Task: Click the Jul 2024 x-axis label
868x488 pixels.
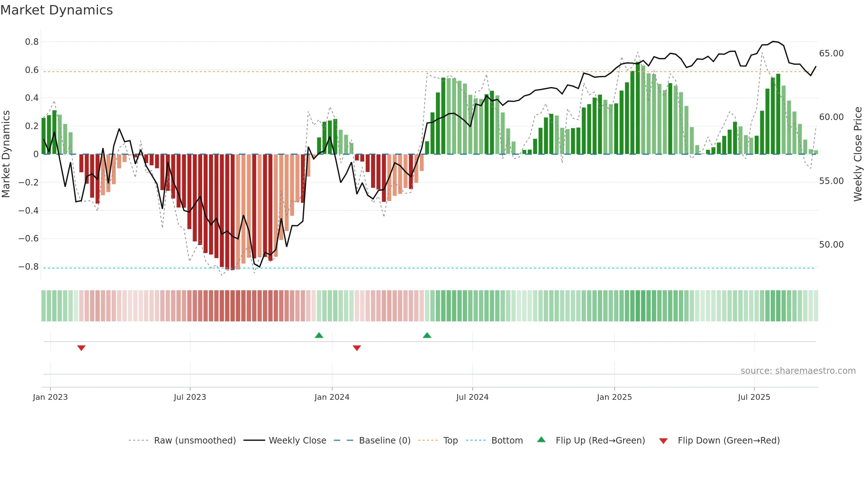Action: pos(472,397)
